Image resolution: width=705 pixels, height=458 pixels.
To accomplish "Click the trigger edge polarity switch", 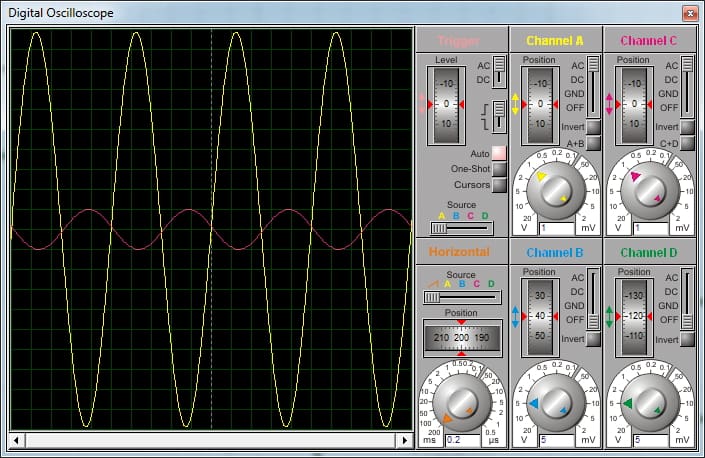I will click(x=499, y=116).
